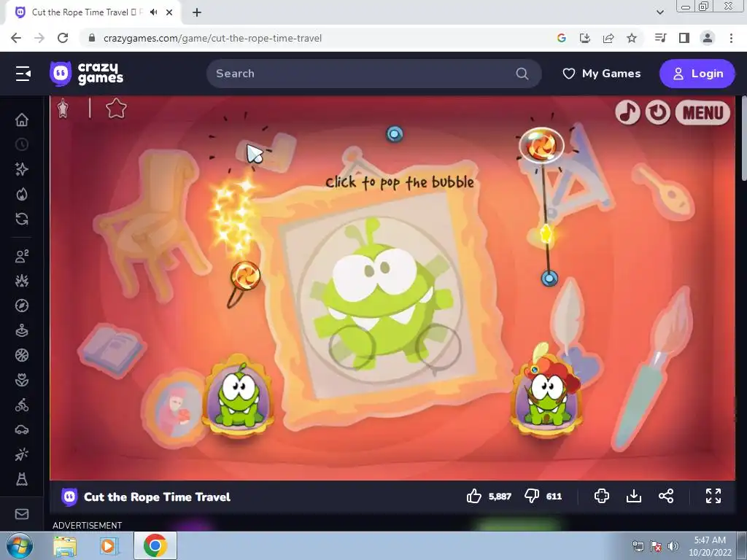
Task: Collapse the CrazyGames sidebar menu
Action: (23, 74)
